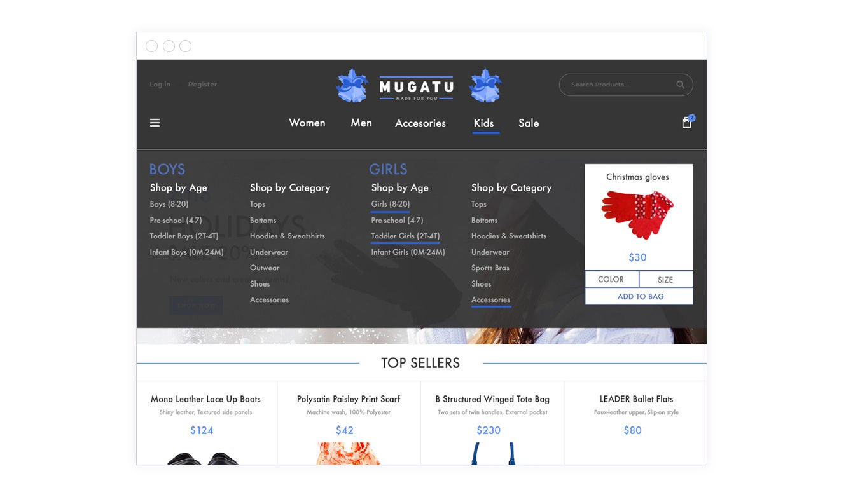Image resolution: width=846 pixels, height=504 pixels.
Task: Open LEADER Ballet Flats product
Action: 636,399
